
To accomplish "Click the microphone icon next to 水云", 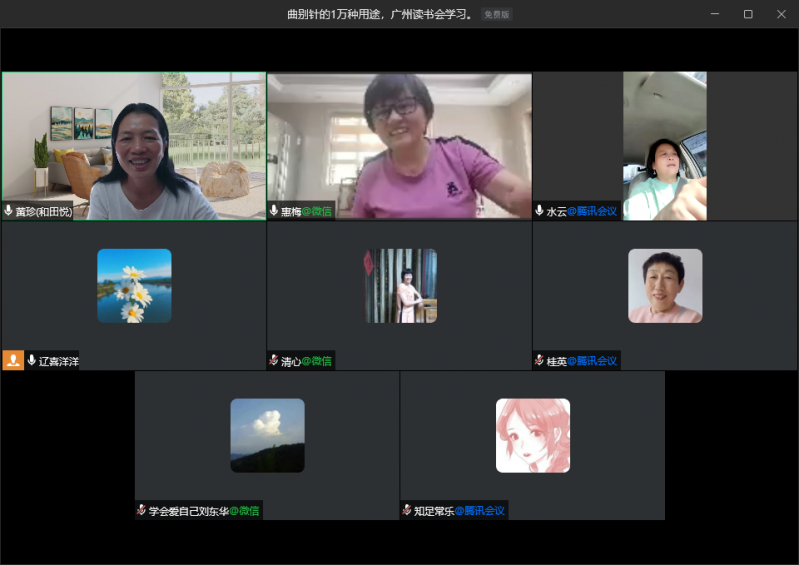I will (540, 211).
